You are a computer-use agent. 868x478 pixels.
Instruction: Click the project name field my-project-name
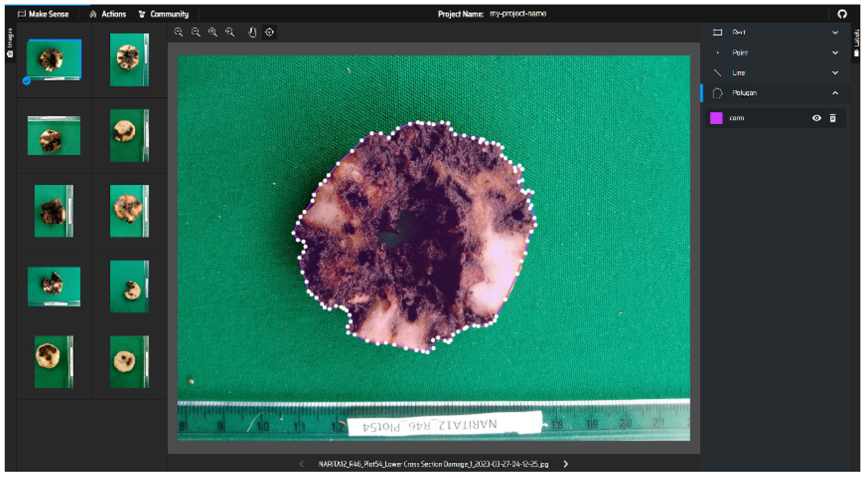(518, 14)
